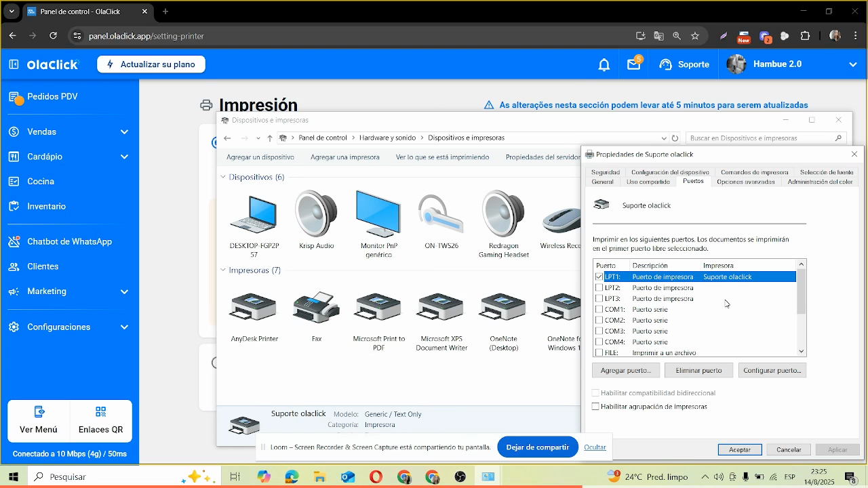The height and width of the screenshot is (488, 868).
Task: Expand the Hambue 2.0 account menu
Action: tap(852, 64)
